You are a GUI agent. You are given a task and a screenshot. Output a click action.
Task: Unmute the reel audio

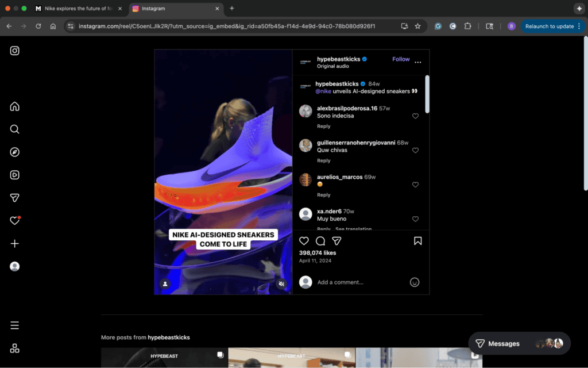click(281, 284)
